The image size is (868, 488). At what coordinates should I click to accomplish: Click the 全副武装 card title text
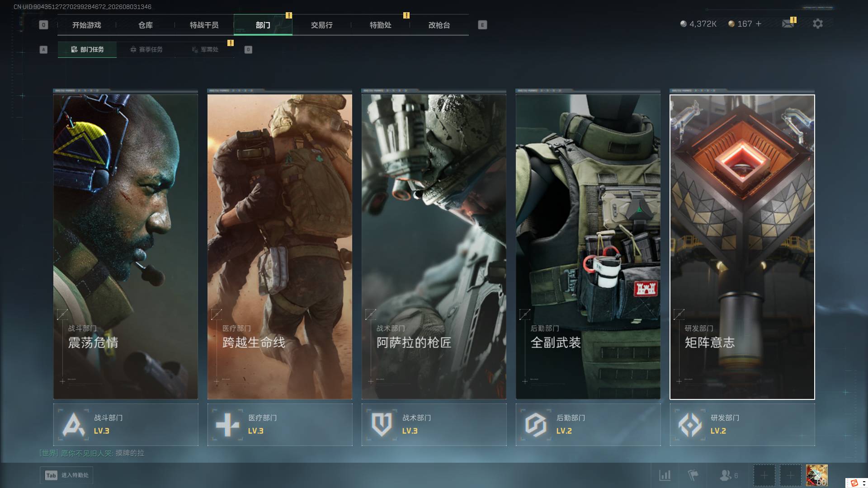point(556,343)
